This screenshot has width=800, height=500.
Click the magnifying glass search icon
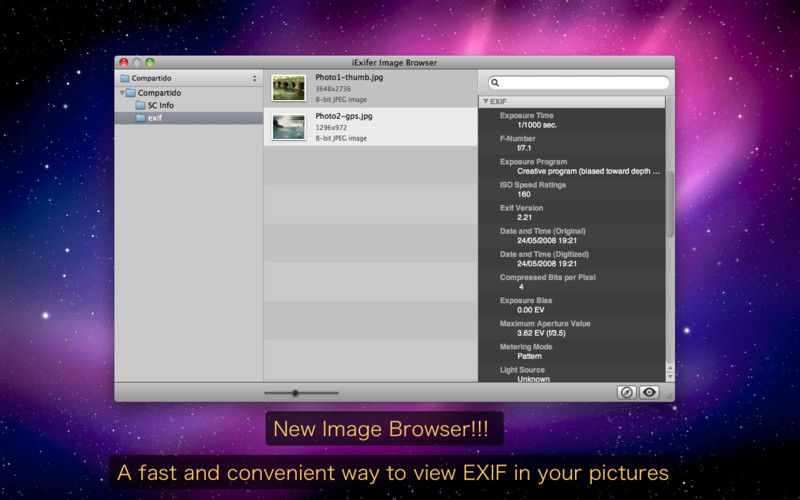(x=495, y=83)
